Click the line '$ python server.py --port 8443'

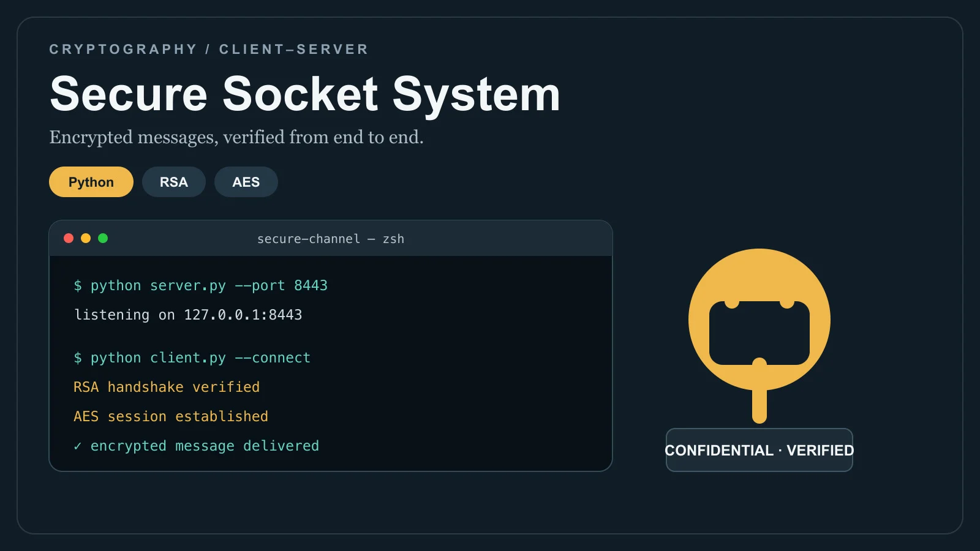click(201, 285)
